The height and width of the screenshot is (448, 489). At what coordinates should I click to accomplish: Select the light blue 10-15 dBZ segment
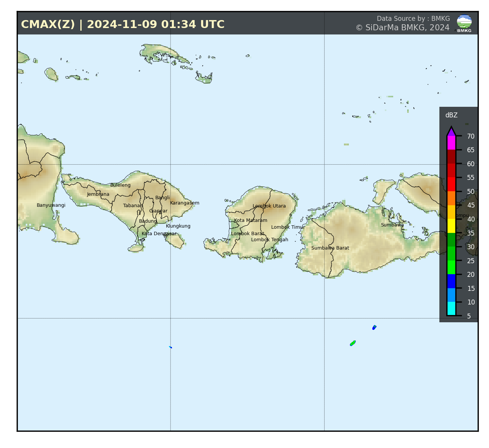451,295
